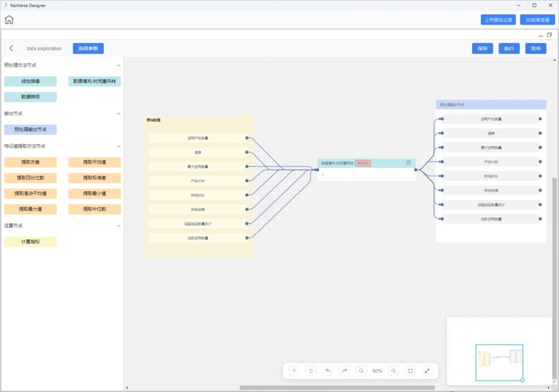This screenshot has width=559, height=392.
Task: Run the flow with 执行 button
Action: (x=509, y=48)
